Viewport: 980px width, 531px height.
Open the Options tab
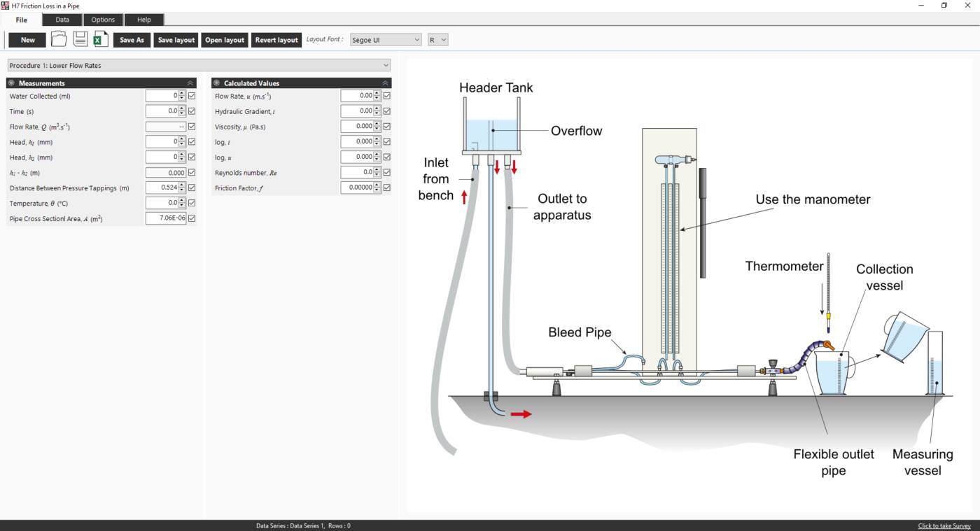pyautogui.click(x=103, y=20)
